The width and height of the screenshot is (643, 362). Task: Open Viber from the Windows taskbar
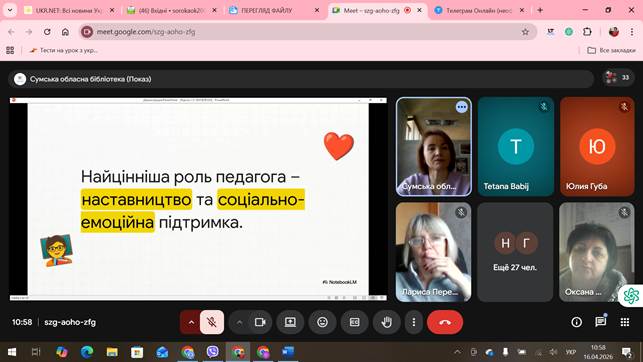pyautogui.click(x=212, y=352)
